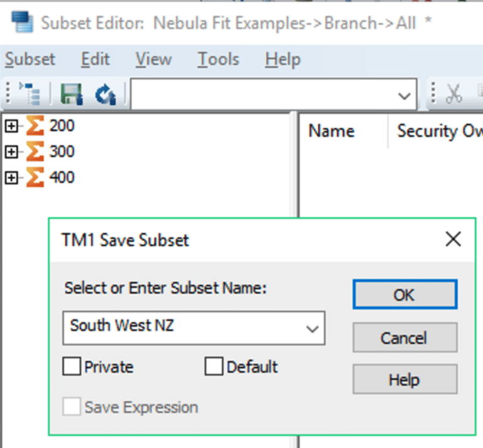
Task: Open the subset name dropdown arrow
Action: click(x=313, y=328)
